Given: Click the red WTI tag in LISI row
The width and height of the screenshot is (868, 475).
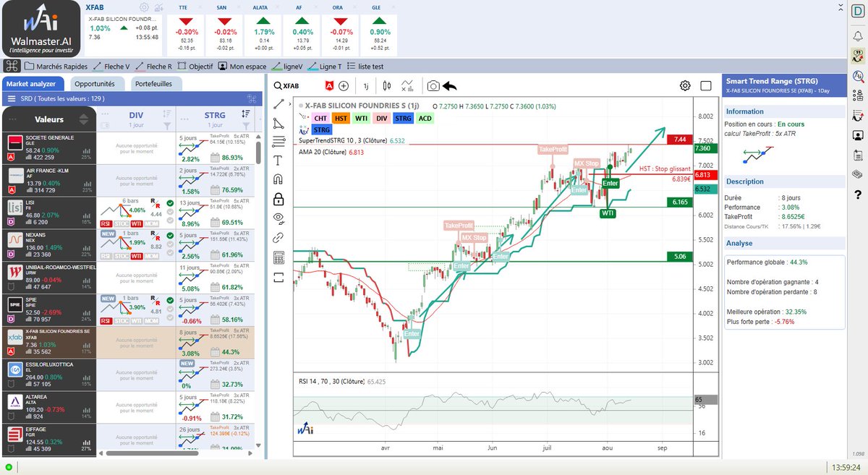Looking at the screenshot, I should [136, 224].
